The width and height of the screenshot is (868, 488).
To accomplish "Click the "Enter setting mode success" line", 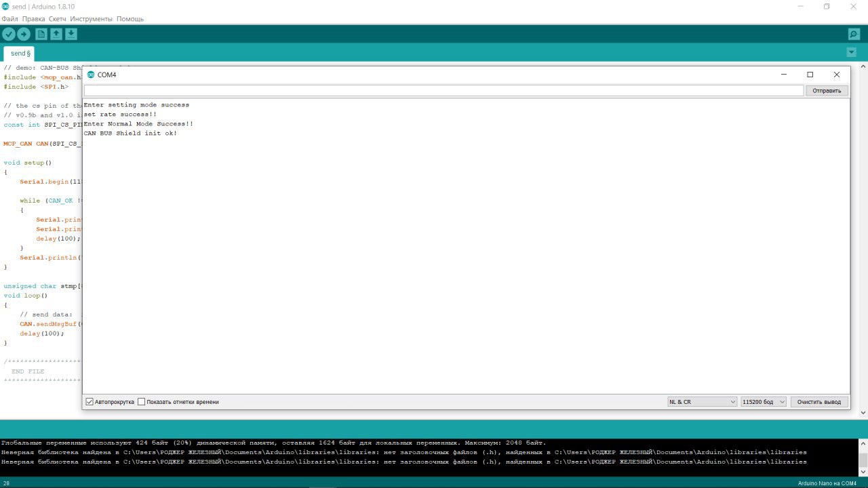I will coord(136,105).
